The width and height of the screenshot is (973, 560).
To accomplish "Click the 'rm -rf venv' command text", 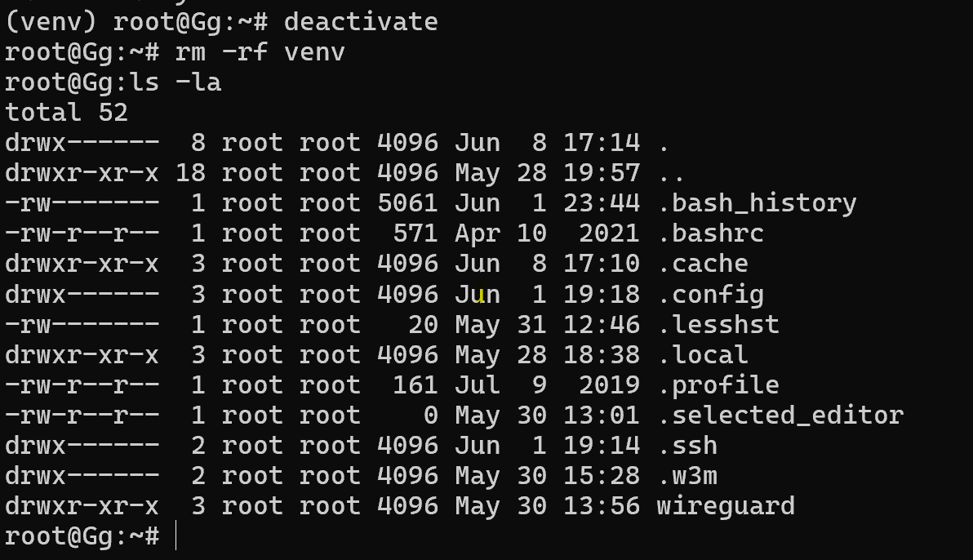I will pos(260,52).
